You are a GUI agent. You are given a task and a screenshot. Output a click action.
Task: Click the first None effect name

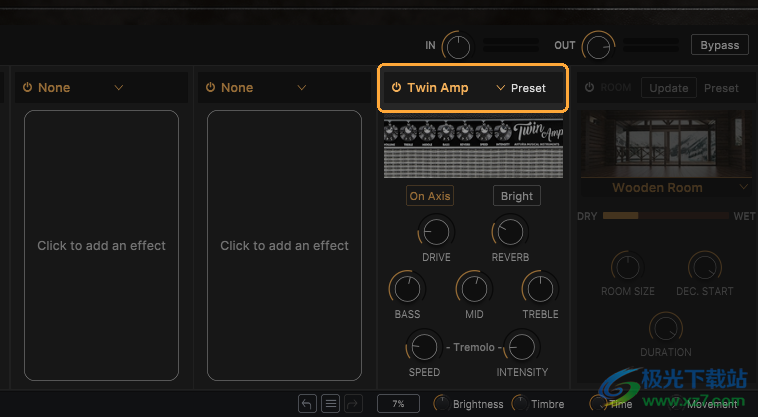[54, 87]
